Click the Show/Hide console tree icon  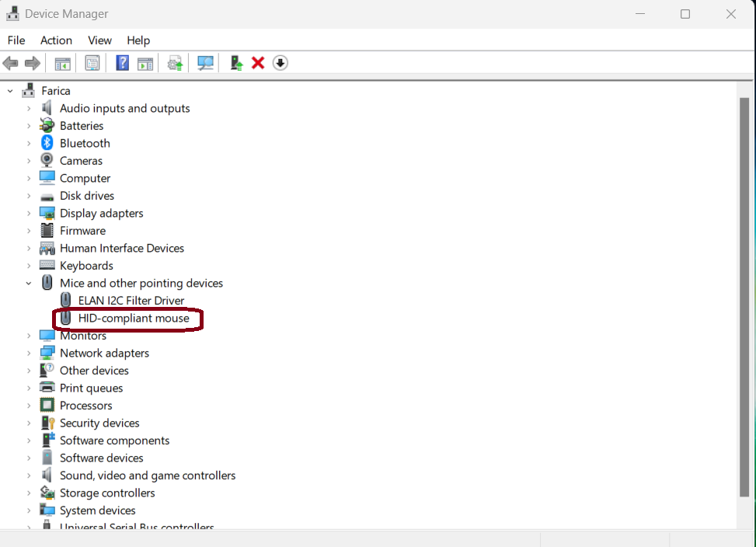[x=62, y=63]
